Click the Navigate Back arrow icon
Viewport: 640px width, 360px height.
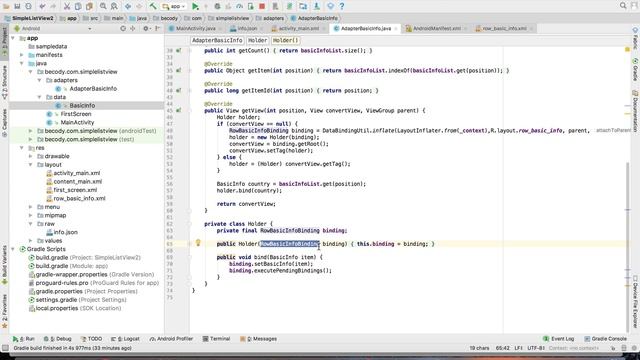tap(128, 6)
